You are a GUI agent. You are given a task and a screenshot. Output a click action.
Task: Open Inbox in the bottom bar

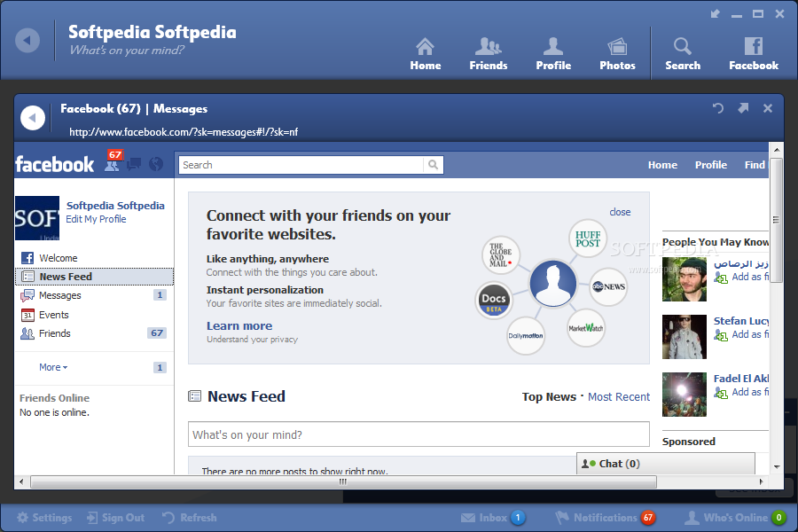click(493, 518)
